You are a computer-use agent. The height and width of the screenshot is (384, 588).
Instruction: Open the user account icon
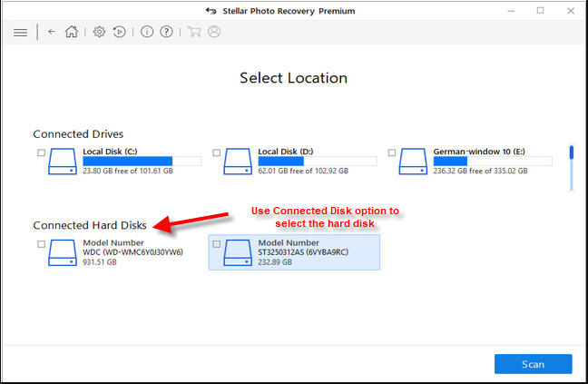[x=214, y=32]
